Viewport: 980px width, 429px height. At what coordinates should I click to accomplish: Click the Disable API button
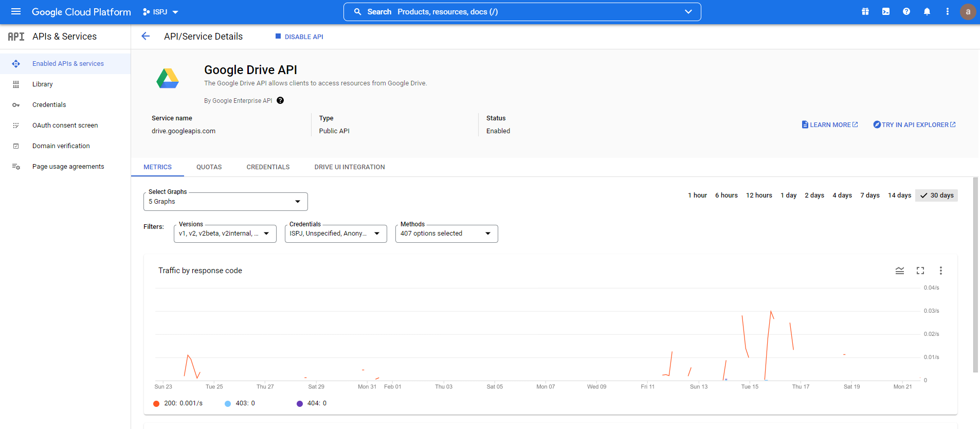tap(299, 37)
